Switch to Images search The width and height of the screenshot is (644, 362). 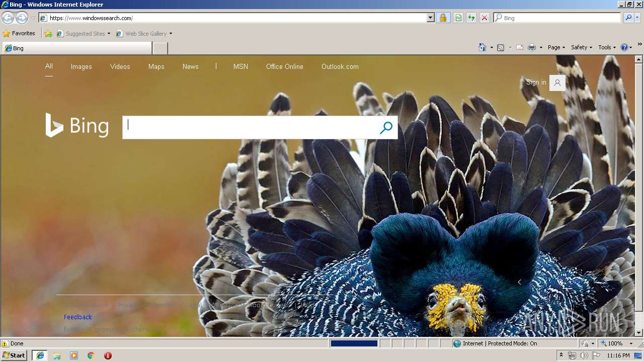81,66
